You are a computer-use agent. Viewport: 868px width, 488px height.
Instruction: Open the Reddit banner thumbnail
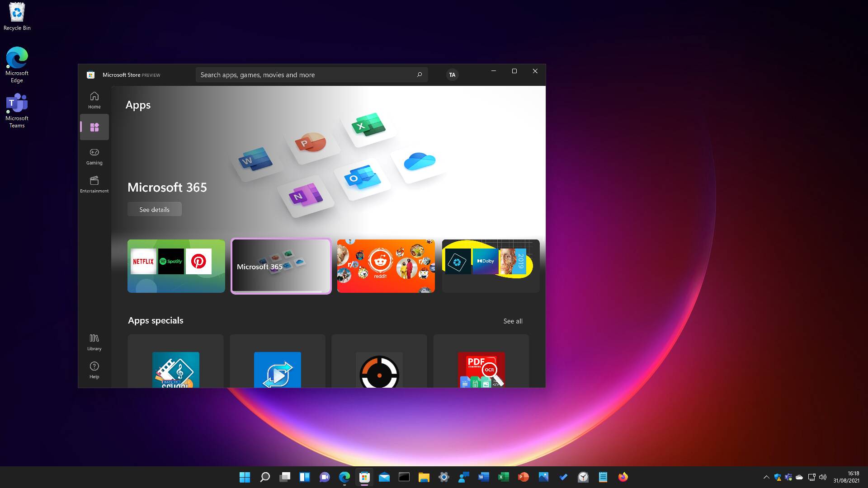(x=386, y=266)
